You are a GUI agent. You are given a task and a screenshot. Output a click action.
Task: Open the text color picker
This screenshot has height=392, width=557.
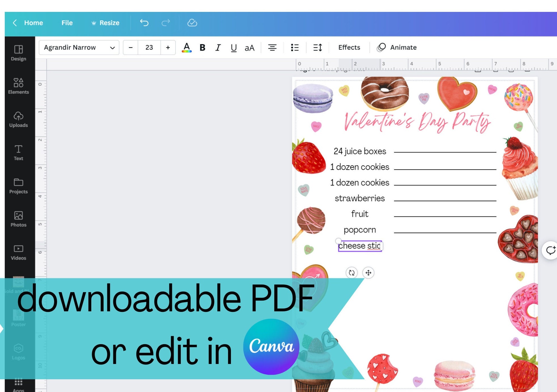click(186, 48)
